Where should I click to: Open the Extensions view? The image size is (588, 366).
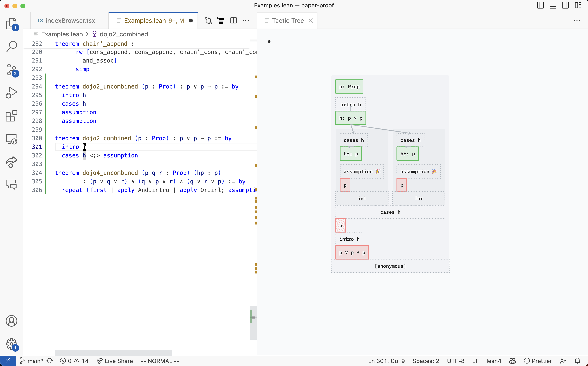[x=11, y=116]
